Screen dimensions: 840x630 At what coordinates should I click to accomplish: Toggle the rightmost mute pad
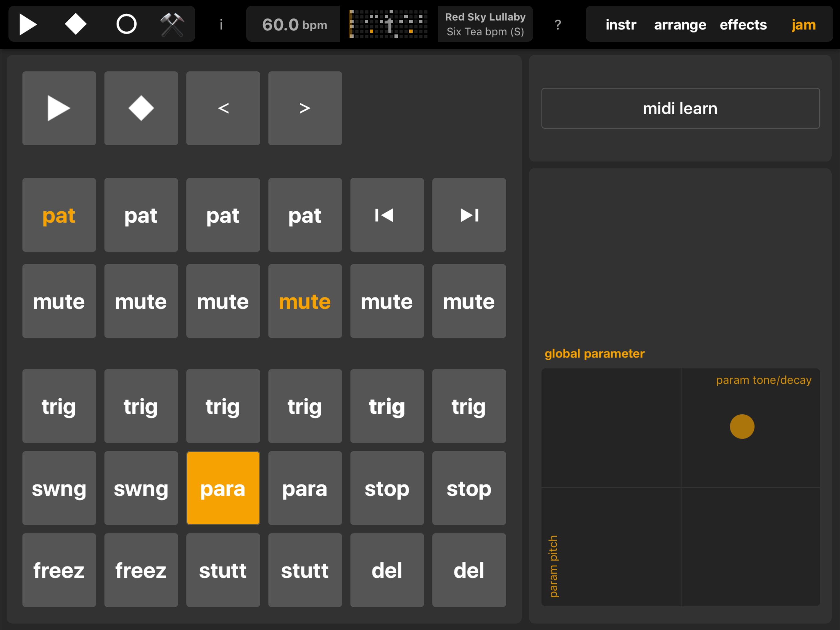click(470, 301)
